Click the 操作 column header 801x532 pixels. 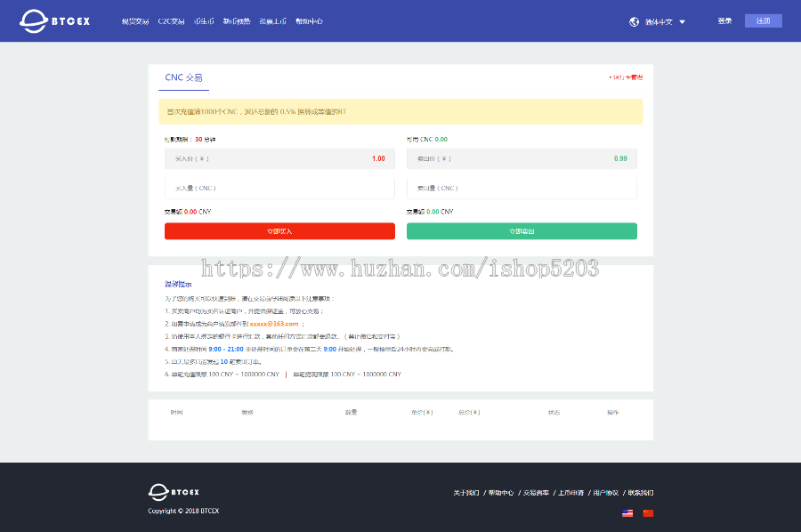click(612, 412)
